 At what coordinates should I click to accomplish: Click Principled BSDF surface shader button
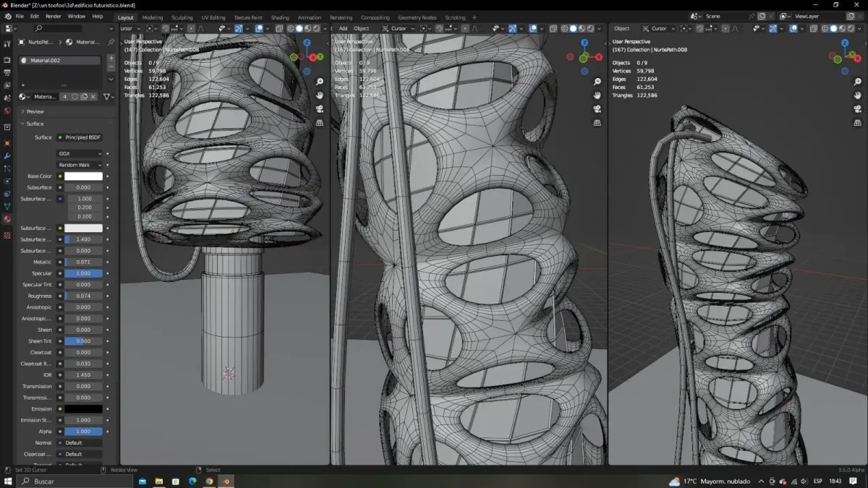80,137
